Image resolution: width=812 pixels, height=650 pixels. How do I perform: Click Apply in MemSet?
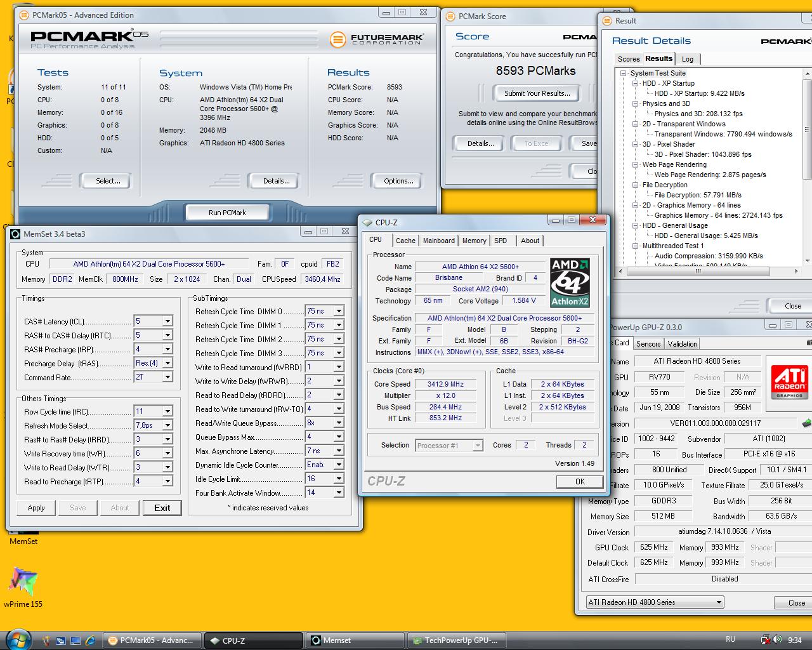[36, 508]
